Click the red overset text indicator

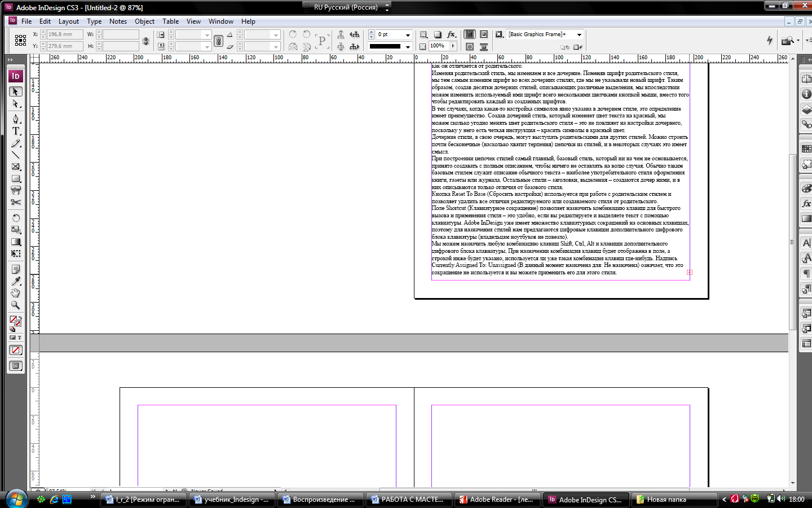click(x=690, y=272)
